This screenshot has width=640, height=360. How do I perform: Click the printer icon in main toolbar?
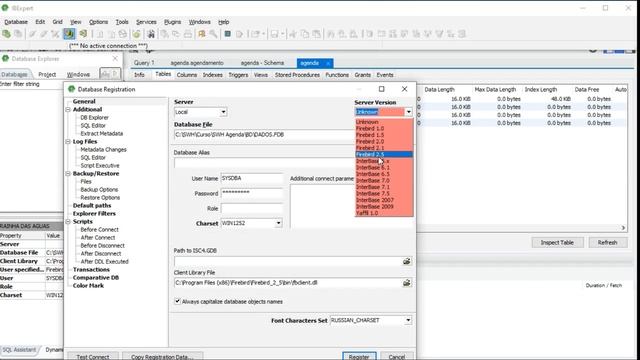pos(188,34)
